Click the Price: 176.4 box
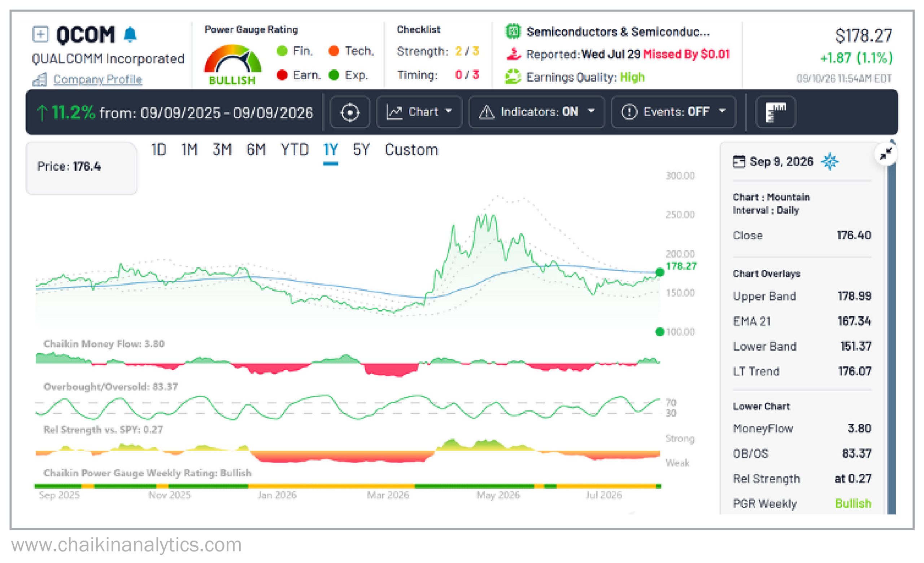 (x=81, y=168)
